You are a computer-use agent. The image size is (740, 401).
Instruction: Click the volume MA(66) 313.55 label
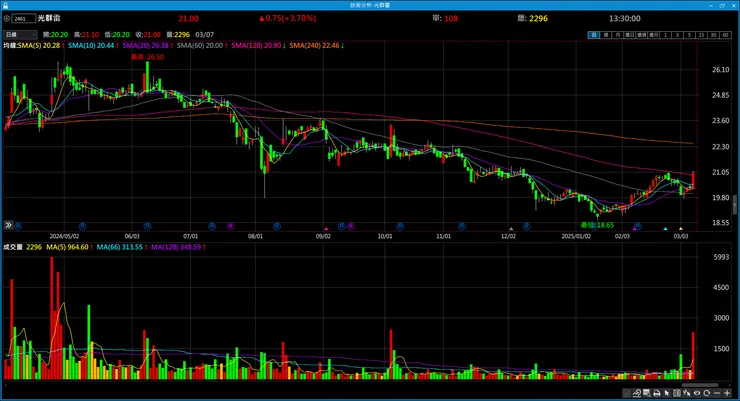pyautogui.click(x=119, y=247)
